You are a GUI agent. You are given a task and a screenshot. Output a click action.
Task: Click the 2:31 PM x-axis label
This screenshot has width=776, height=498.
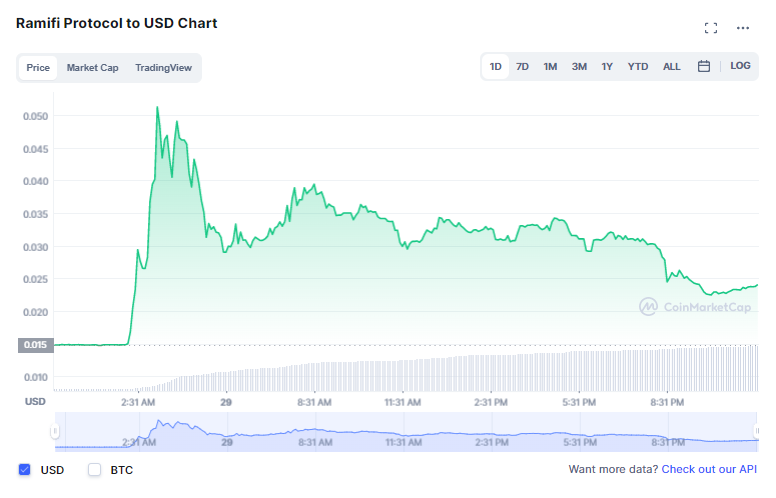click(490, 402)
